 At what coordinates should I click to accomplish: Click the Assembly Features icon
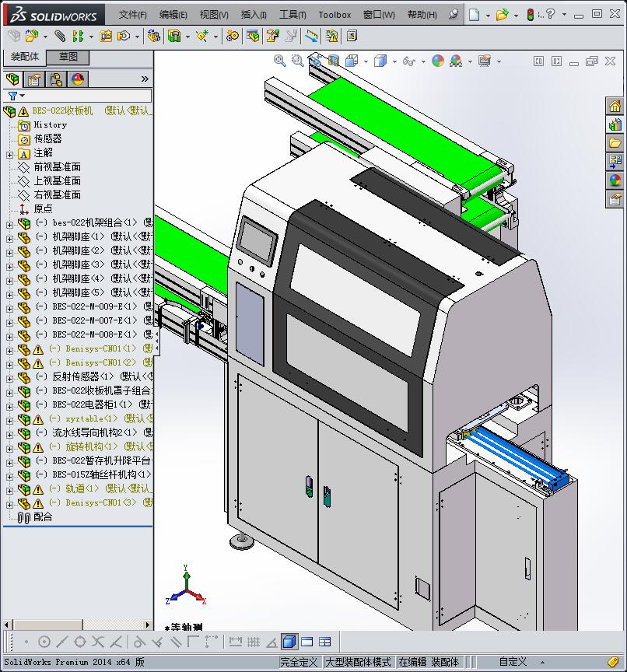[174, 36]
